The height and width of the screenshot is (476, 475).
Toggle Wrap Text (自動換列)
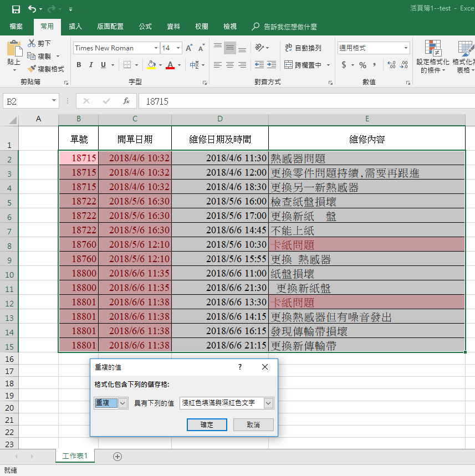(303, 48)
